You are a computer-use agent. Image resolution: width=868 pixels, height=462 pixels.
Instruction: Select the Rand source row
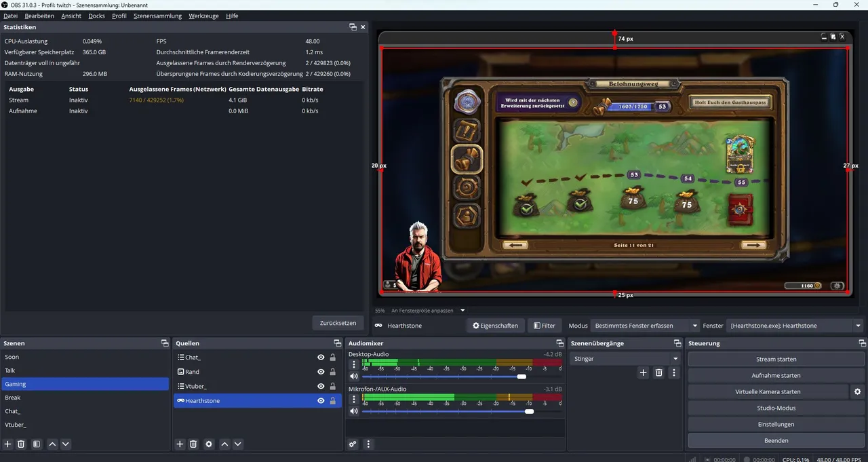258,372
